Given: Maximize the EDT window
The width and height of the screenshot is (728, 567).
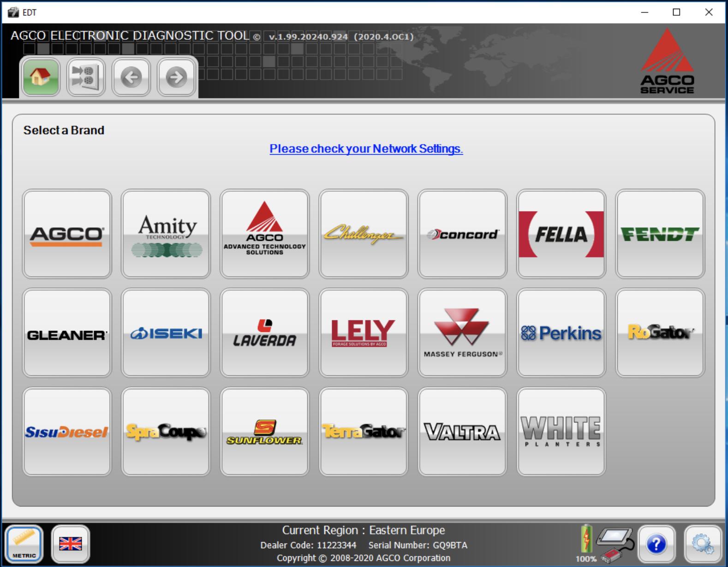Looking at the screenshot, I should pyautogui.click(x=676, y=12).
